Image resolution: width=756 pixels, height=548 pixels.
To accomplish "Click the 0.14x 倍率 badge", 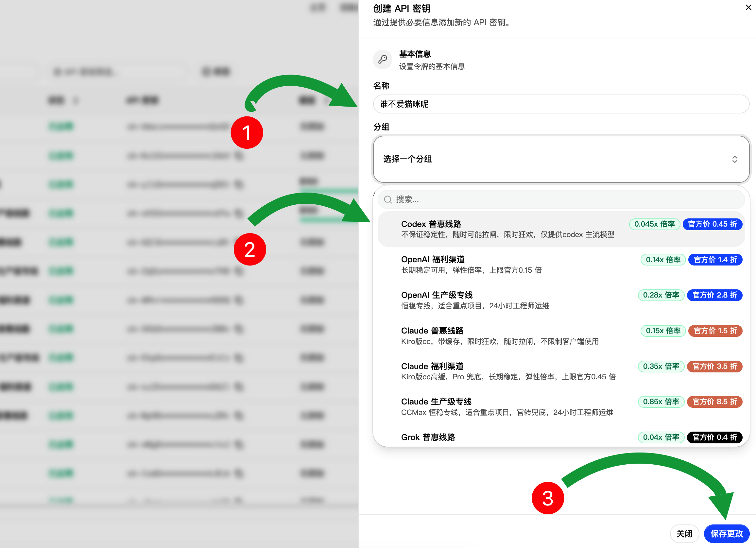I will point(663,260).
